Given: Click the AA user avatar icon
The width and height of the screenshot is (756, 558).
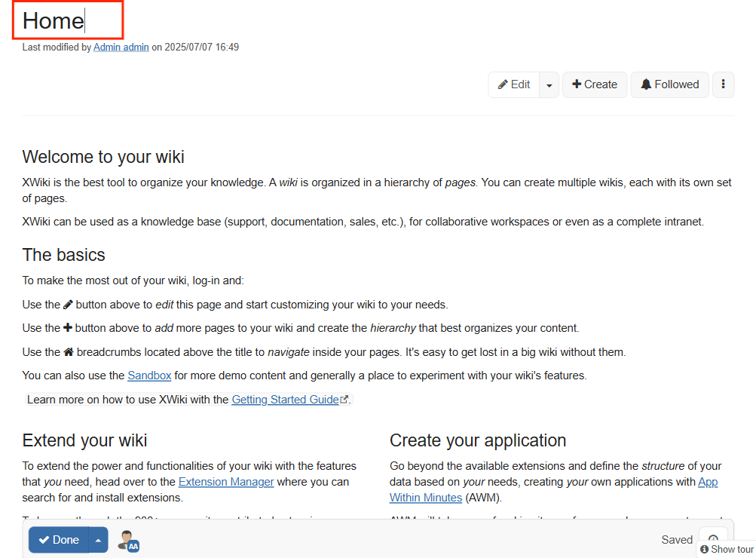Looking at the screenshot, I should [128, 541].
